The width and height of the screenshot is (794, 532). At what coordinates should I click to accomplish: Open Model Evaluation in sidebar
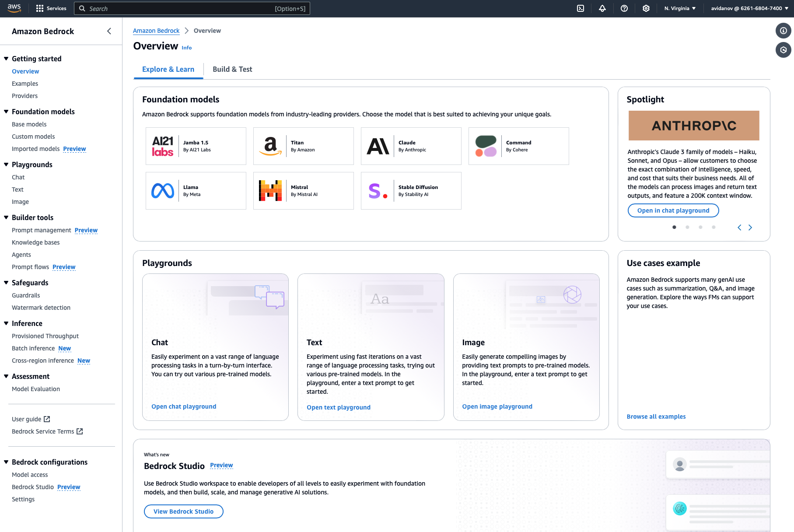[36, 389]
